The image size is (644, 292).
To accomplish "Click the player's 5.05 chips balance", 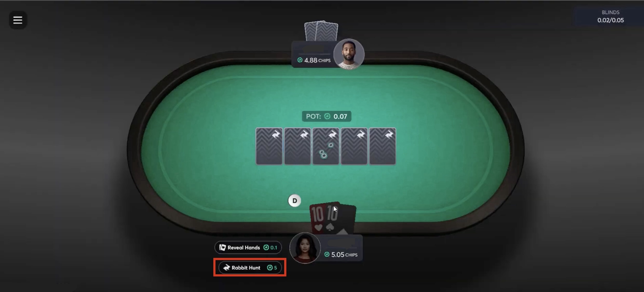I will point(341,255).
